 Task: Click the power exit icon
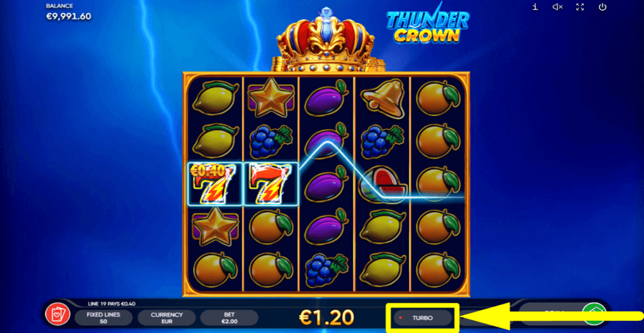tap(602, 6)
